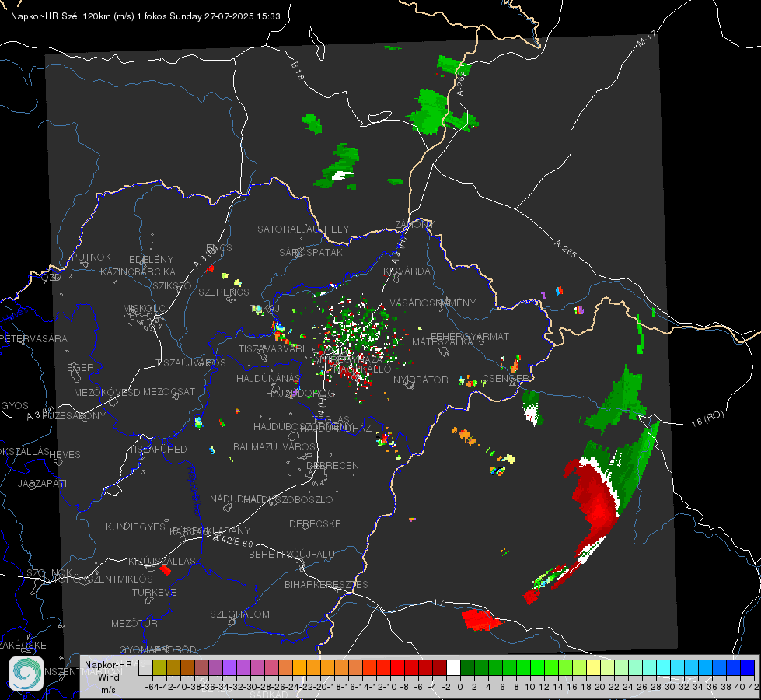The image size is (761, 700).
Task: Click the red echo patch below road 17
Action: pos(480,620)
